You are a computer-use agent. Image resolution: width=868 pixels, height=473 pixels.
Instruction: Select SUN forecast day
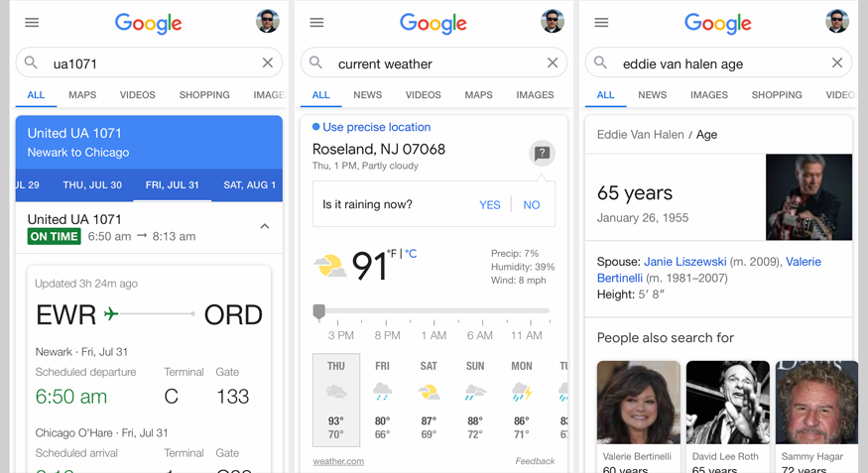[x=475, y=400]
